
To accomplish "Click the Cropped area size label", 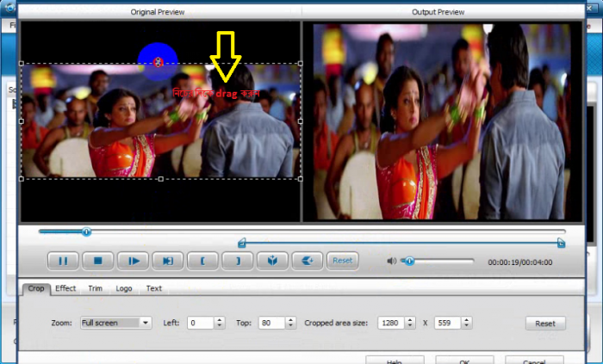I will [x=336, y=323].
